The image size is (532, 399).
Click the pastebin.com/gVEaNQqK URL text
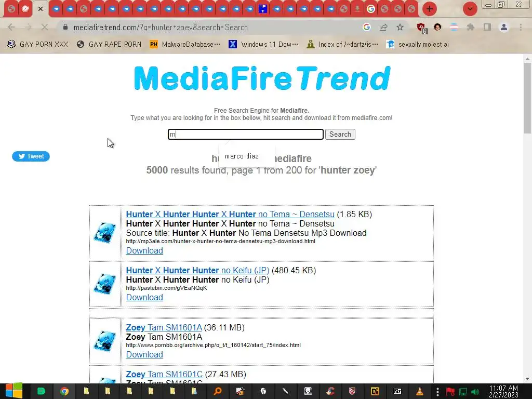(166, 288)
